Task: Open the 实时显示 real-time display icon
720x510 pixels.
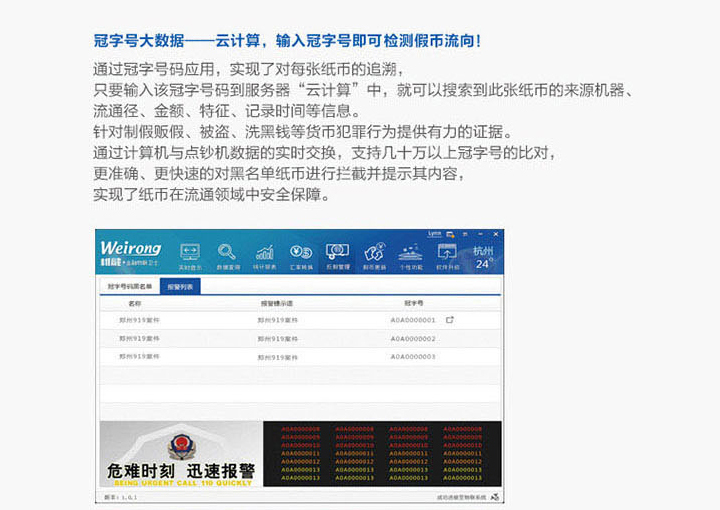Action: tap(189, 256)
